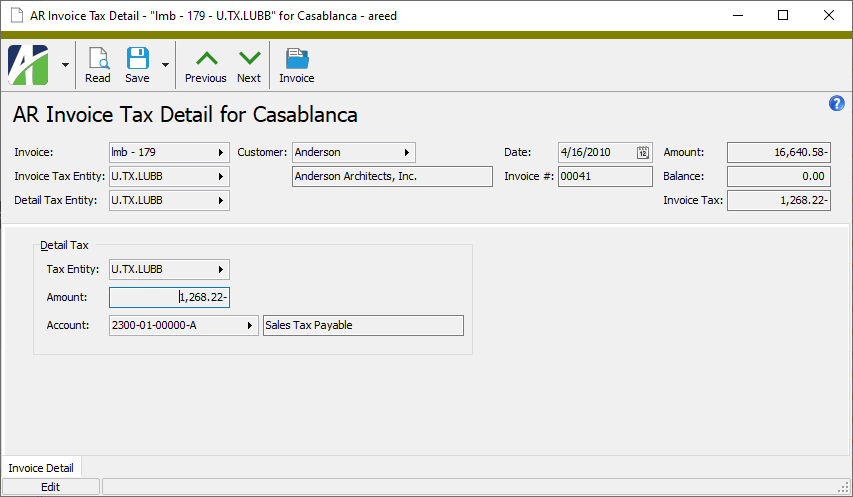Open the Date calendar picker icon
This screenshot has height=497, width=853.
click(643, 153)
